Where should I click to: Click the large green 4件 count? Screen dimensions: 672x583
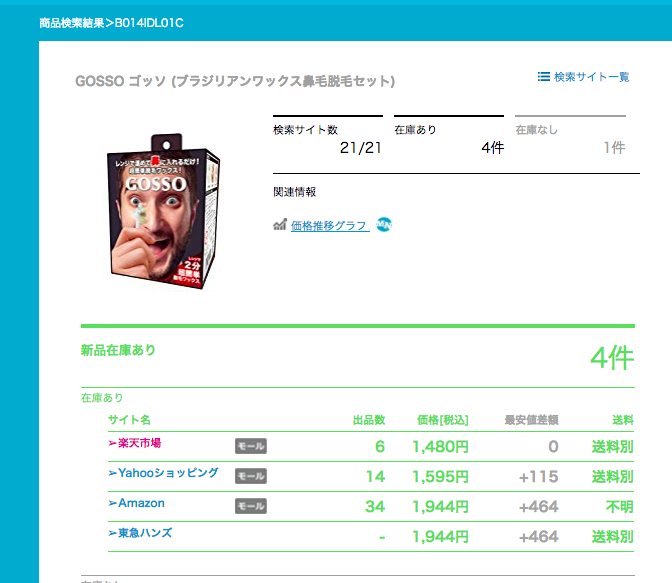612,358
